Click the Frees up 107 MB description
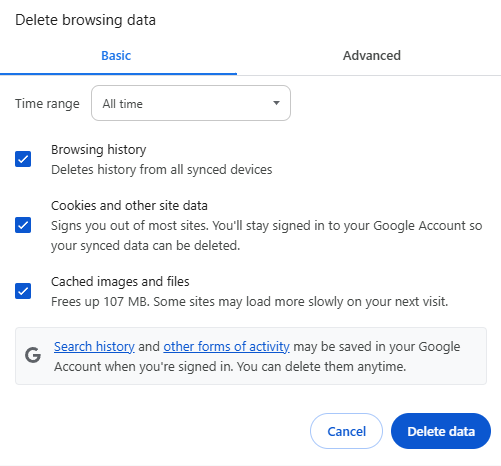The height and width of the screenshot is (466, 501). pos(249,302)
